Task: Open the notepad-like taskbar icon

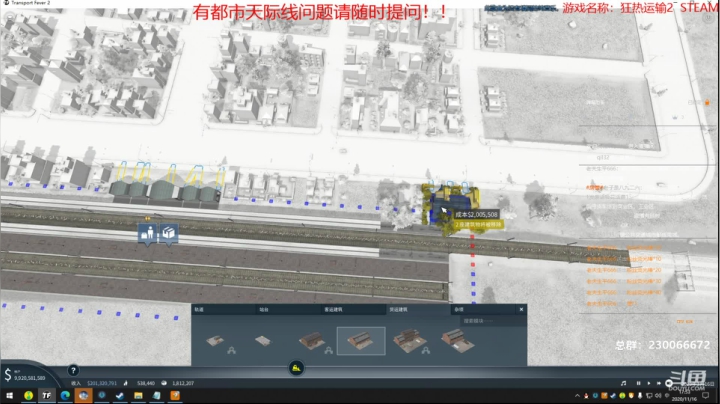Action: (x=157, y=395)
